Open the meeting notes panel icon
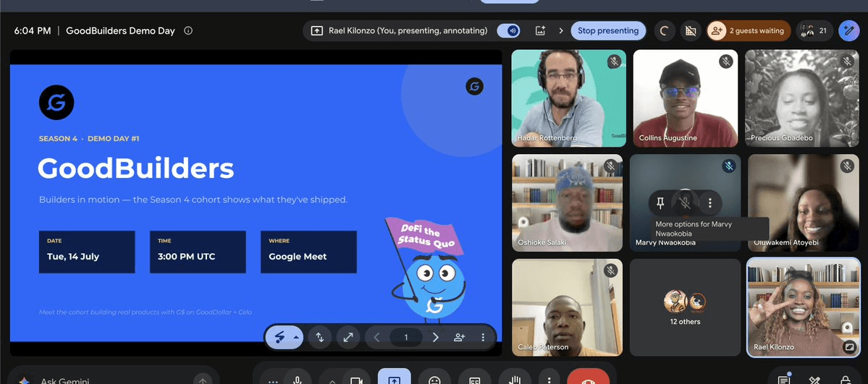This screenshot has width=868, height=384. [x=783, y=380]
